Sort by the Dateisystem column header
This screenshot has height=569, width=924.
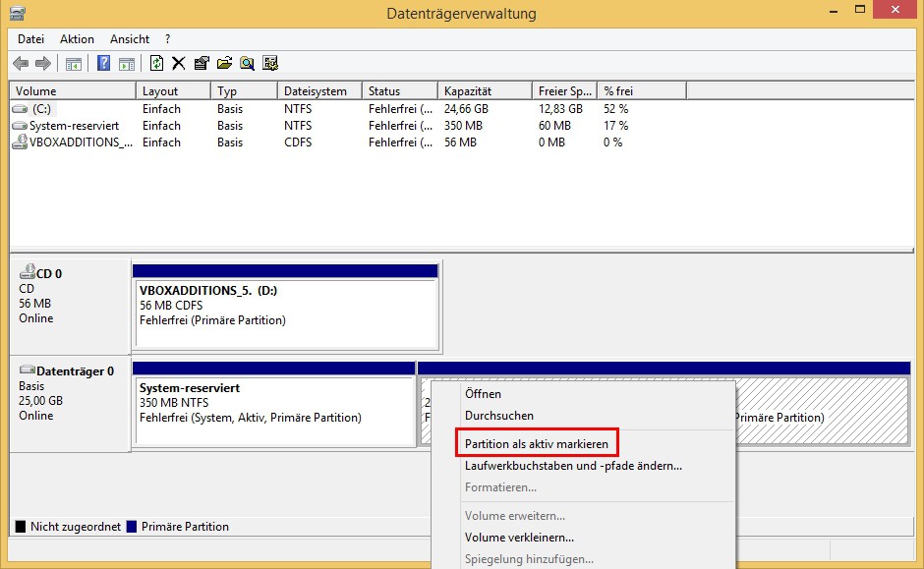click(316, 91)
